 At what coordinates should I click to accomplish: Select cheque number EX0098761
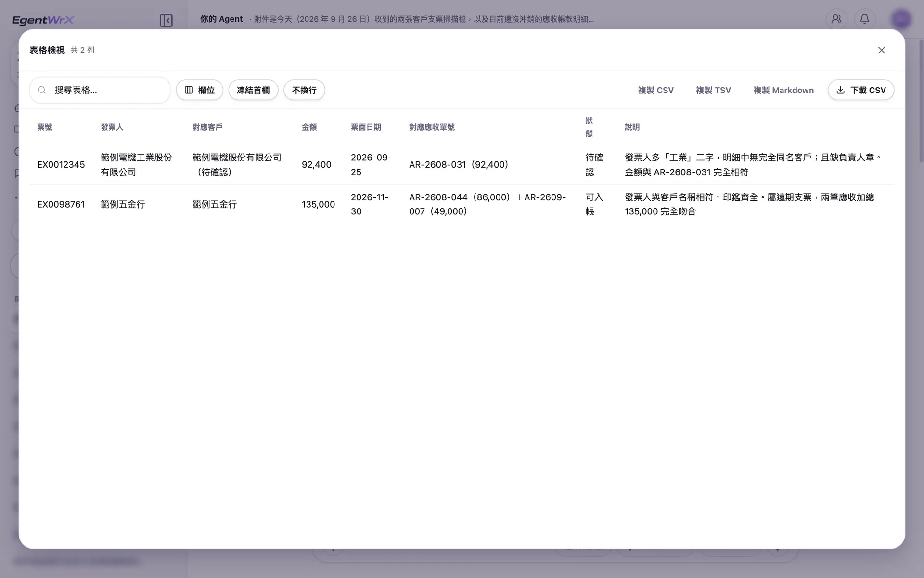pos(61,204)
